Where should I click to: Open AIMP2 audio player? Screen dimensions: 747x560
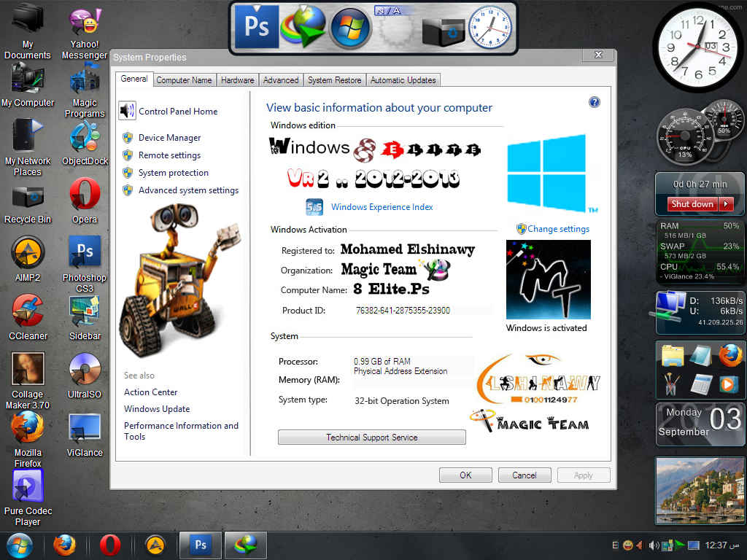[28, 252]
